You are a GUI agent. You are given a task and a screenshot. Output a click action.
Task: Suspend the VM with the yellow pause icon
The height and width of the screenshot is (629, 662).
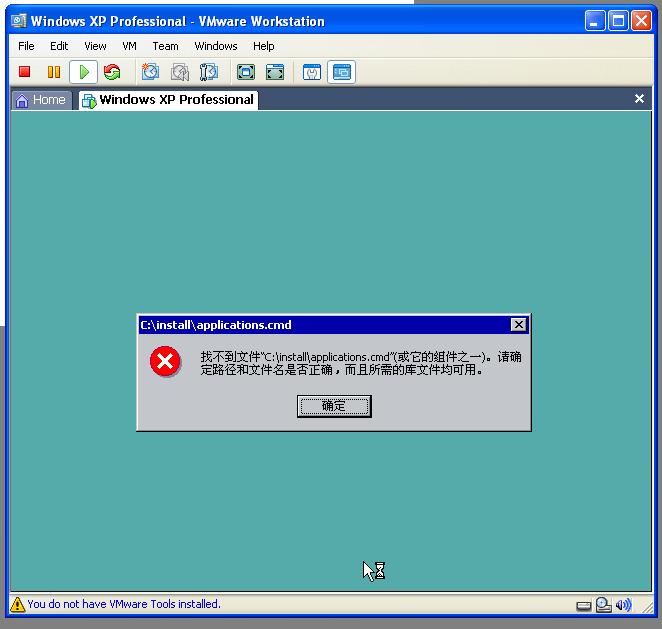point(54,72)
